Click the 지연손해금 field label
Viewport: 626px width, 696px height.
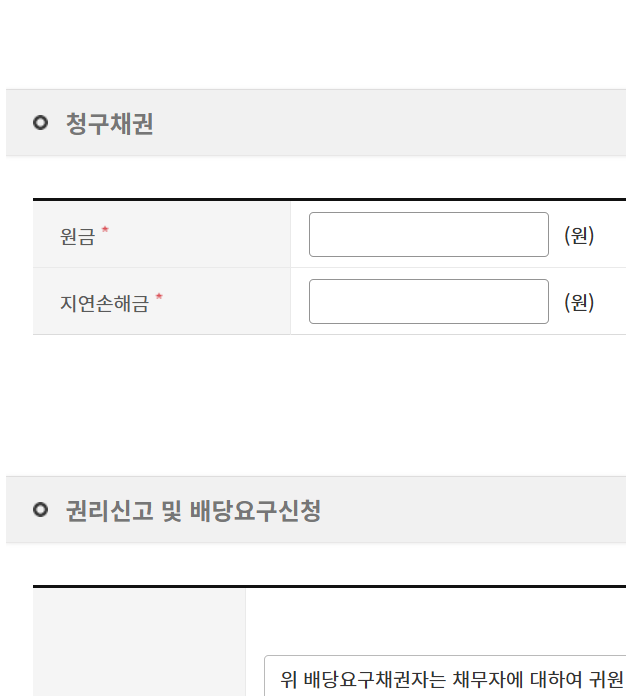point(104,303)
